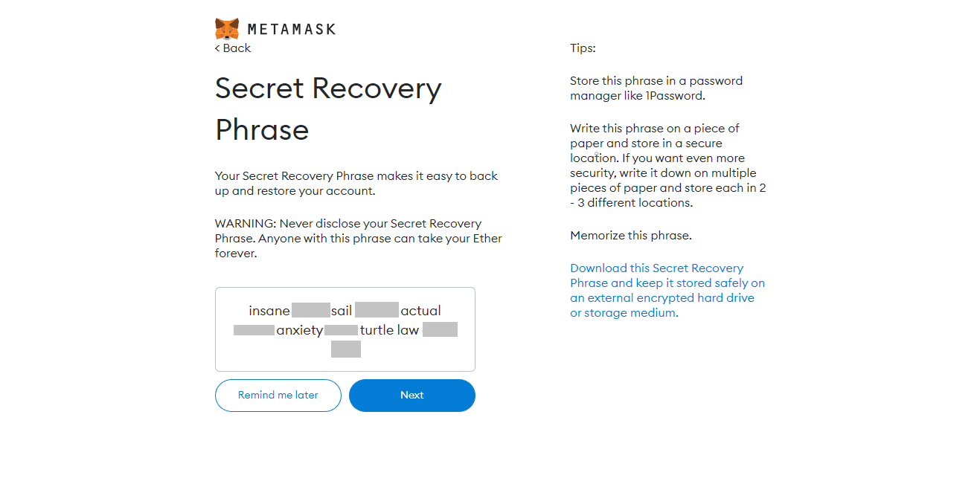Screen dimensions: 980x487
Task: Click the METAMASK wordmark text
Action: tap(291, 30)
